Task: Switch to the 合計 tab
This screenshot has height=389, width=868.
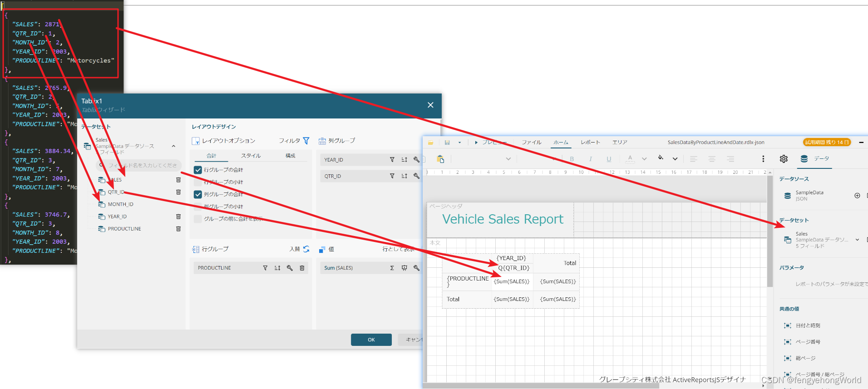Action: tap(212, 156)
